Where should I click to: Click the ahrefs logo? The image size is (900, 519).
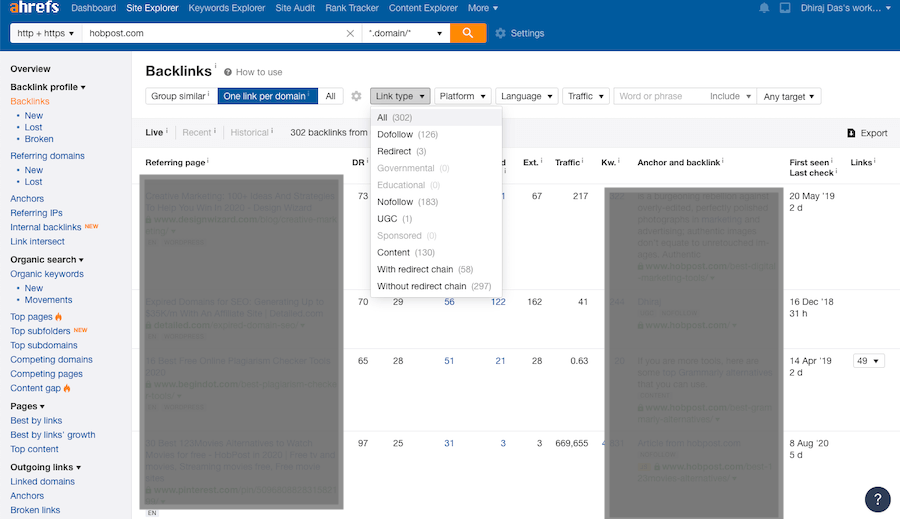[x=34, y=7]
